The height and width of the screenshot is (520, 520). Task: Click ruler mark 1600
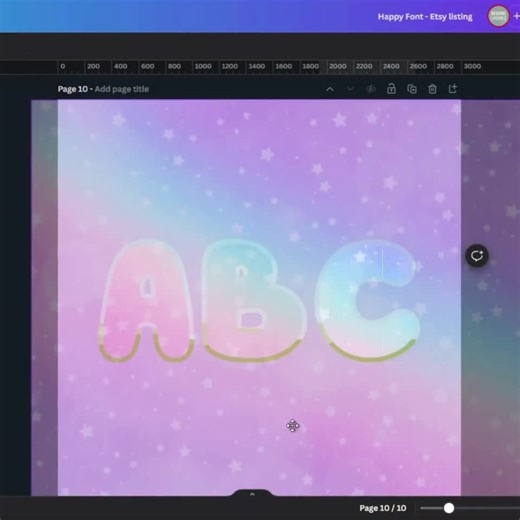(x=284, y=66)
